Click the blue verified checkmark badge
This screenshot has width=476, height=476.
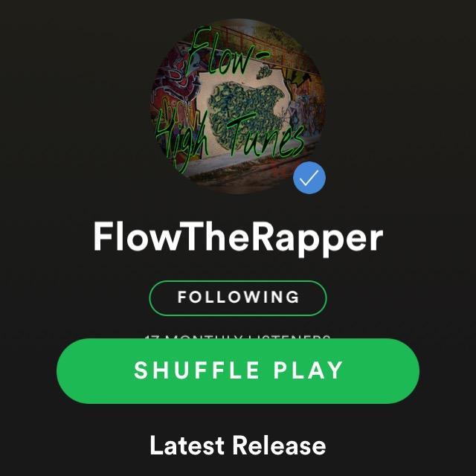click(x=309, y=178)
